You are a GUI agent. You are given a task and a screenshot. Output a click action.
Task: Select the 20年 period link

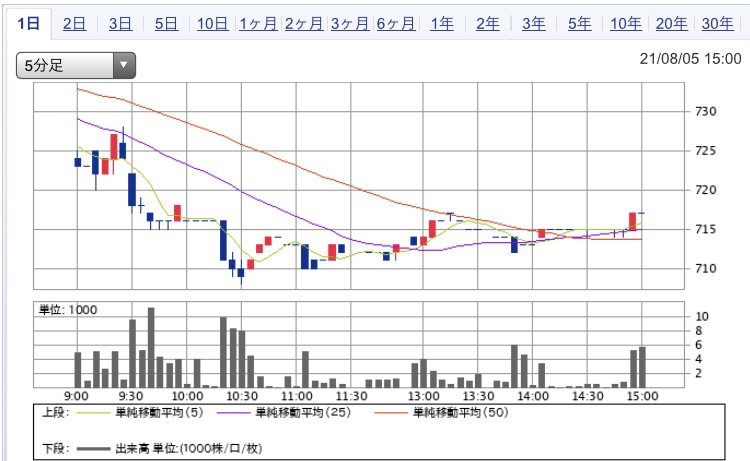click(x=672, y=23)
